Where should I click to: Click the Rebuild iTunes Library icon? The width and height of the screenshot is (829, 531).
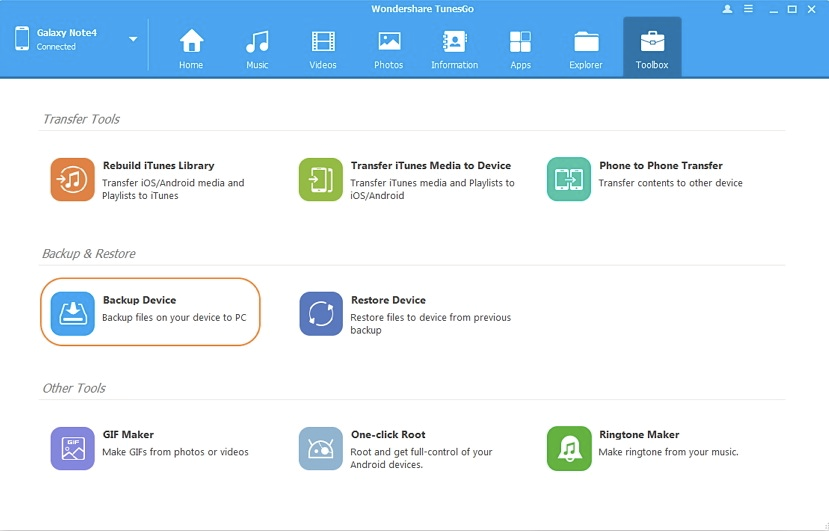72,180
